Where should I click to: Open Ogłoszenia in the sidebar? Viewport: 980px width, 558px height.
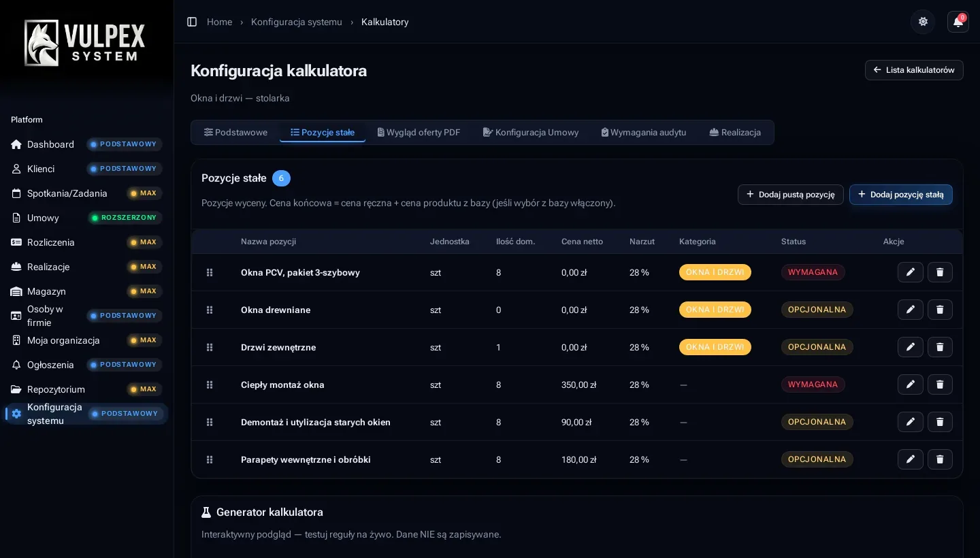point(86,365)
